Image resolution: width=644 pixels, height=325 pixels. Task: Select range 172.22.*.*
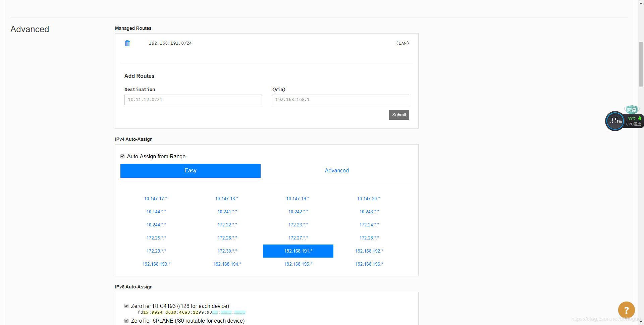227,225
